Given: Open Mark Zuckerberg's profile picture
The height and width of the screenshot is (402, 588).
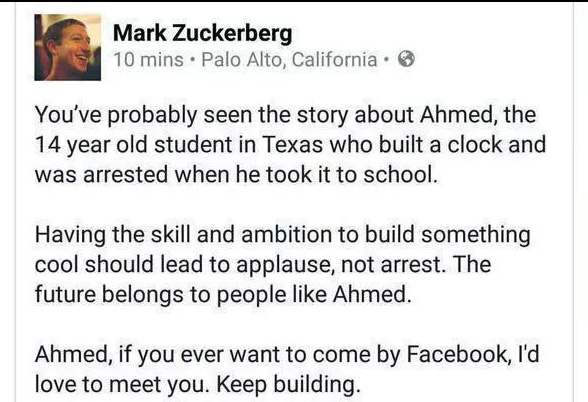Looking at the screenshot, I should point(68,47).
